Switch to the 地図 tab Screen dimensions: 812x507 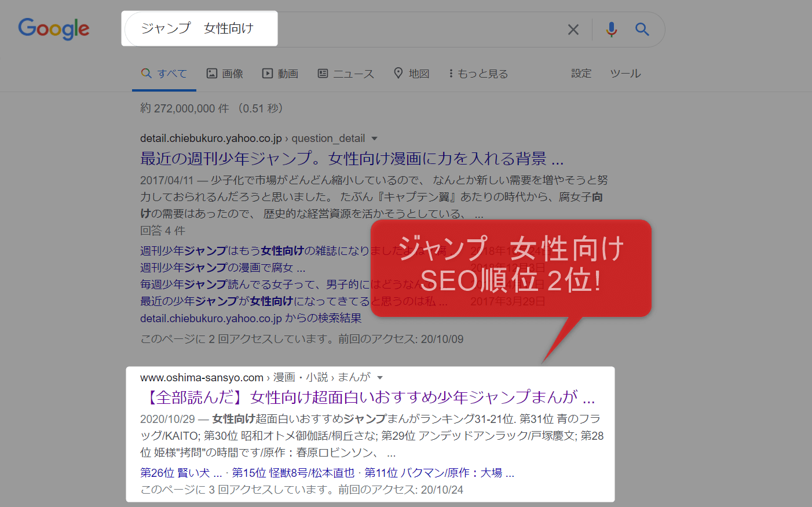pyautogui.click(x=411, y=74)
